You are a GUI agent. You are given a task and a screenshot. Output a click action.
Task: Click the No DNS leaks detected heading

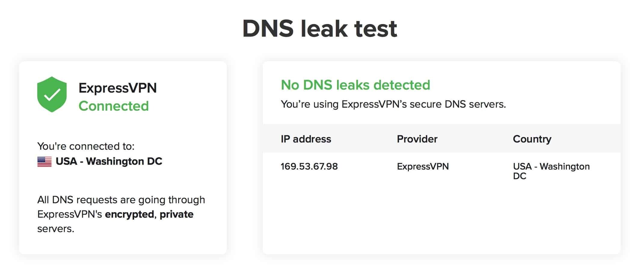pyautogui.click(x=355, y=85)
